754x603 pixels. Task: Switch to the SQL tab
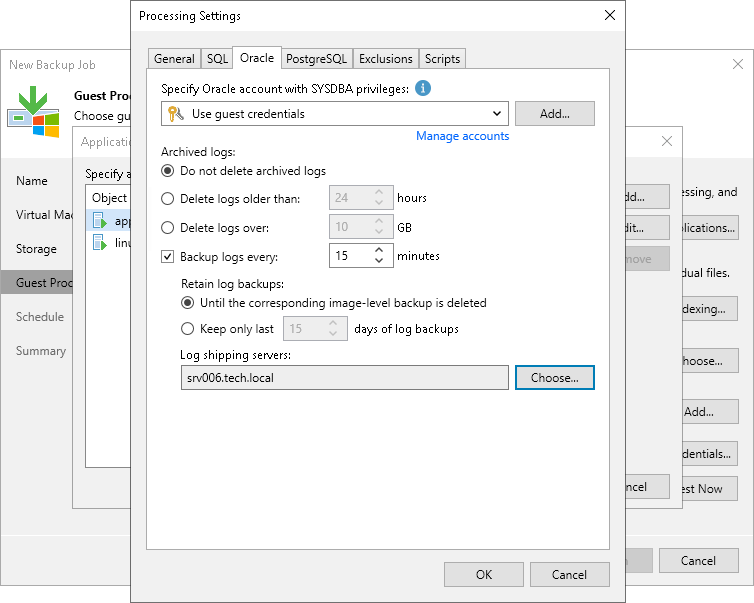(217, 59)
